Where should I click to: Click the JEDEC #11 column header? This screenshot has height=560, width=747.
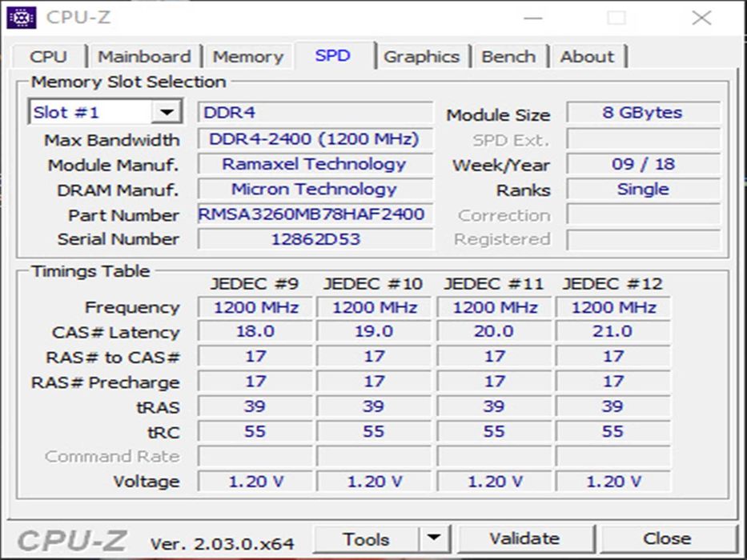[x=493, y=284]
